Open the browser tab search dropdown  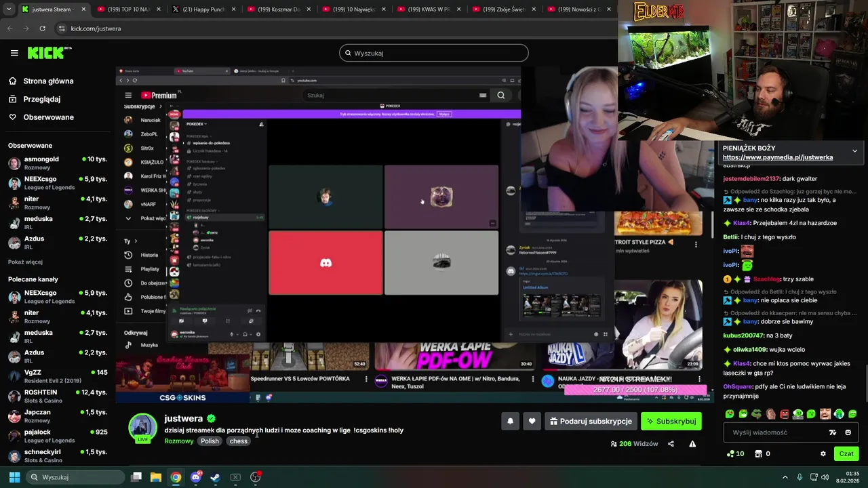coord(9,9)
